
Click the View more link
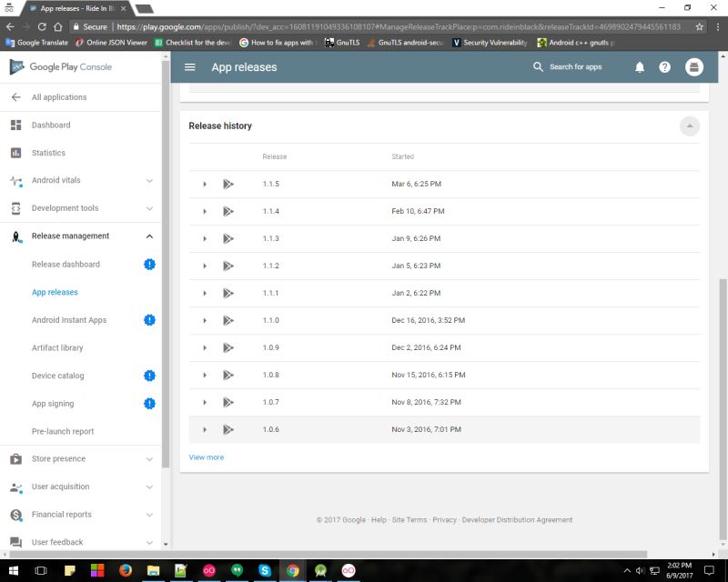tap(207, 457)
